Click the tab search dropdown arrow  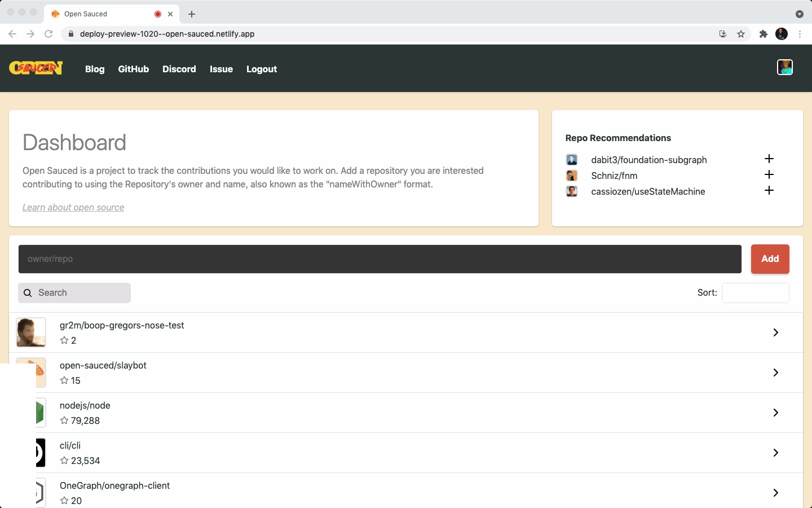point(799,14)
